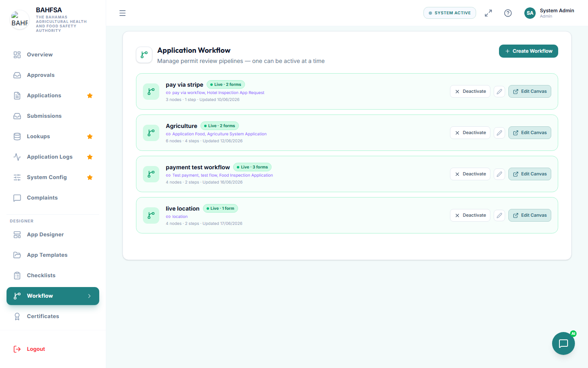Open the linked 'location' form
588x368 pixels.
(x=180, y=217)
